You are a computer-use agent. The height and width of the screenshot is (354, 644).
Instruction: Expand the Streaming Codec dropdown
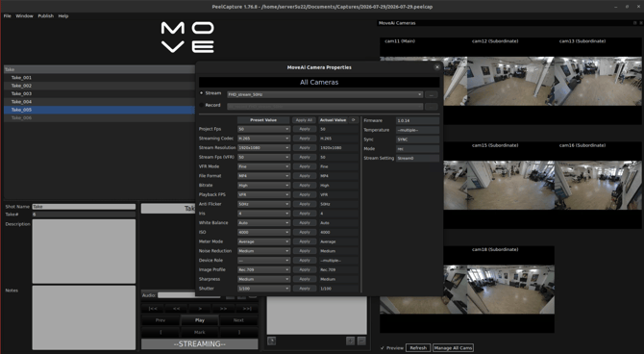263,139
